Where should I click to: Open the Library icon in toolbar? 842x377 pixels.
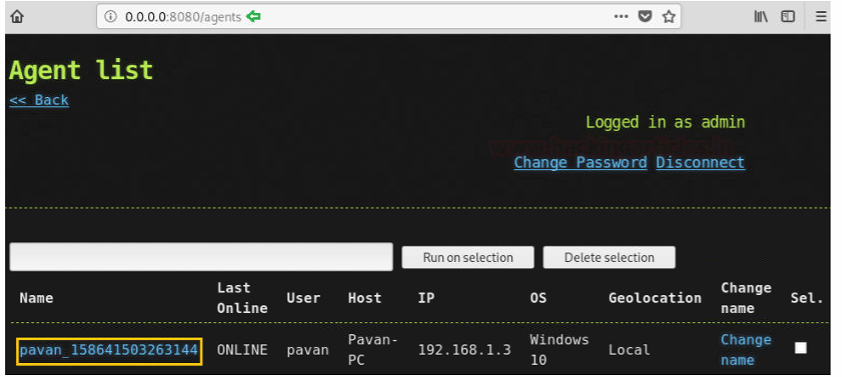tap(760, 17)
